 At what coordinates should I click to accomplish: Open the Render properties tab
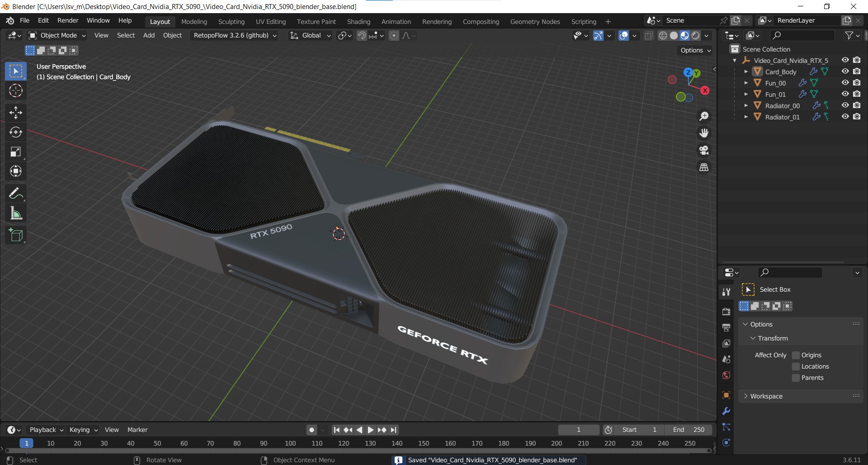coord(726,312)
